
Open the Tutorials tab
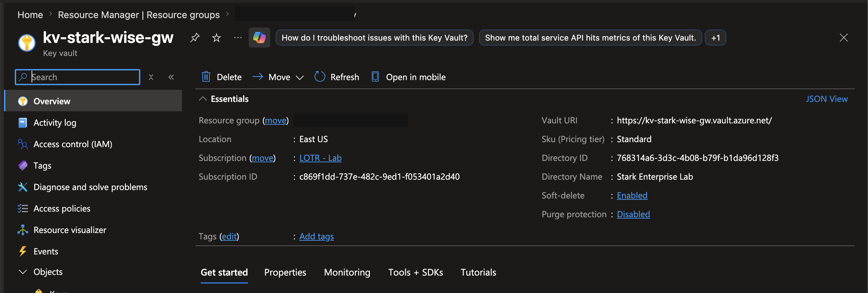click(x=478, y=273)
